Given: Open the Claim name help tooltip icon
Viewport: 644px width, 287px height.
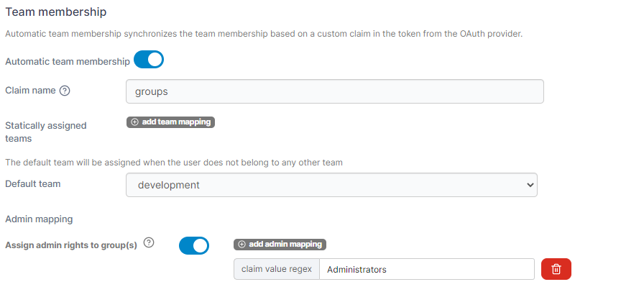Looking at the screenshot, I should [65, 91].
